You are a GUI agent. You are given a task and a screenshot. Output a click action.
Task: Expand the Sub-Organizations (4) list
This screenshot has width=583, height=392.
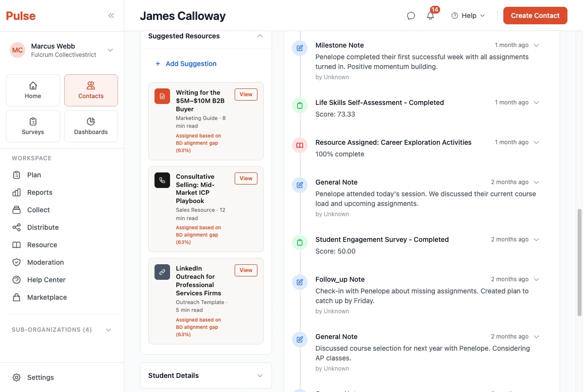pos(108,330)
